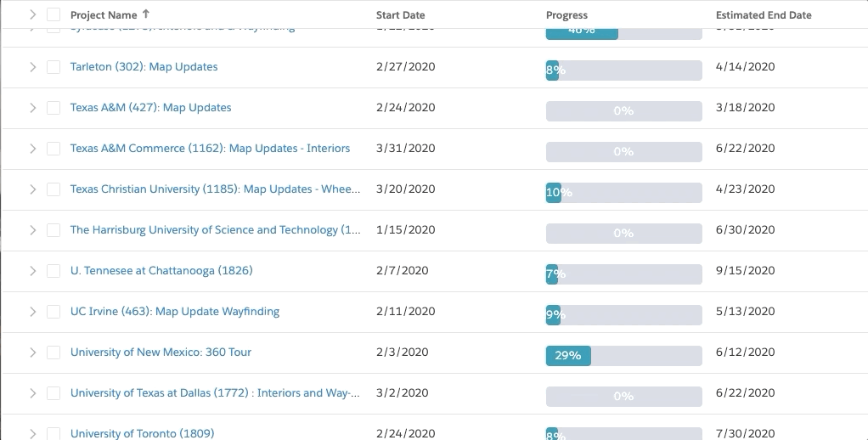
Task: Expand the Harrisburg University row
Action: tap(32, 230)
